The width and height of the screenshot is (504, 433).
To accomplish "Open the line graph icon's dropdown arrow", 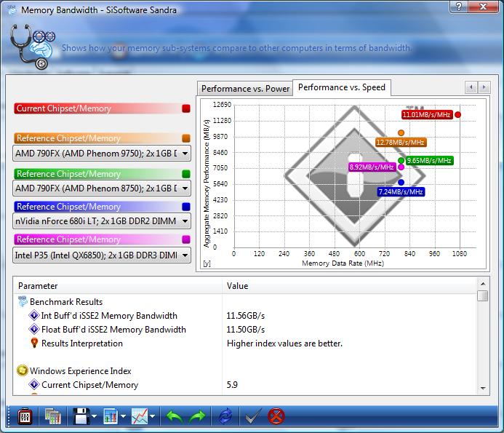I will point(152,417).
